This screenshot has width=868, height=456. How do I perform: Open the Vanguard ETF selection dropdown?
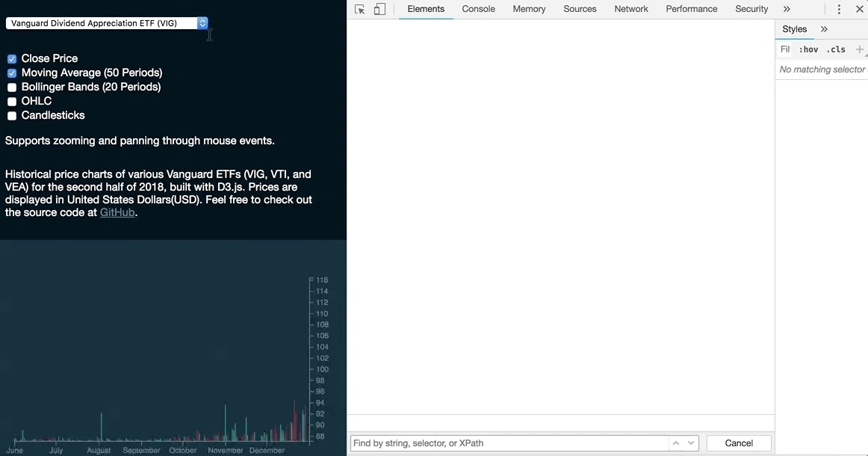[x=107, y=23]
